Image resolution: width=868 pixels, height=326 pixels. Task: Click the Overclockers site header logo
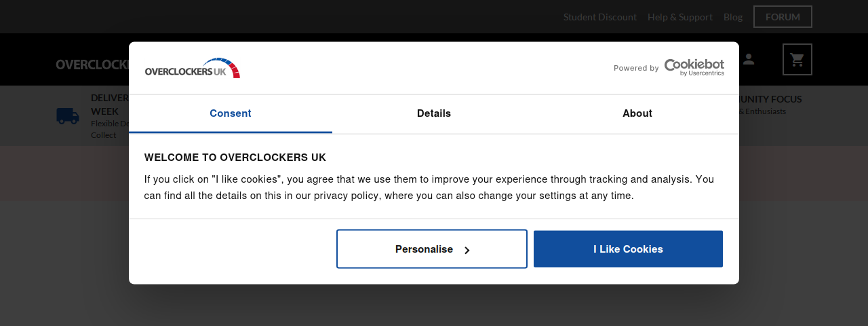coord(92,65)
